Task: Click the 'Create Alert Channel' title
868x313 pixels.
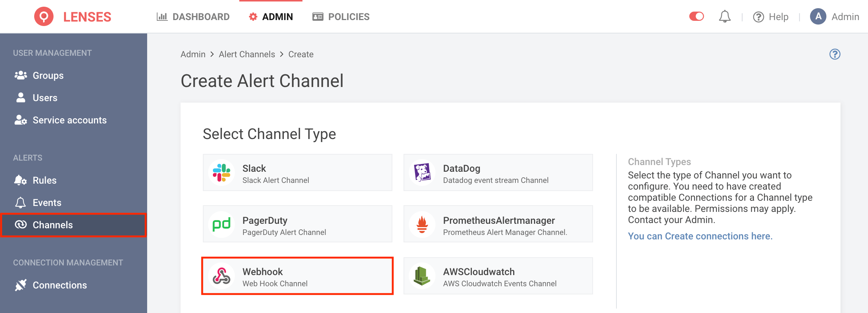Action: click(262, 81)
